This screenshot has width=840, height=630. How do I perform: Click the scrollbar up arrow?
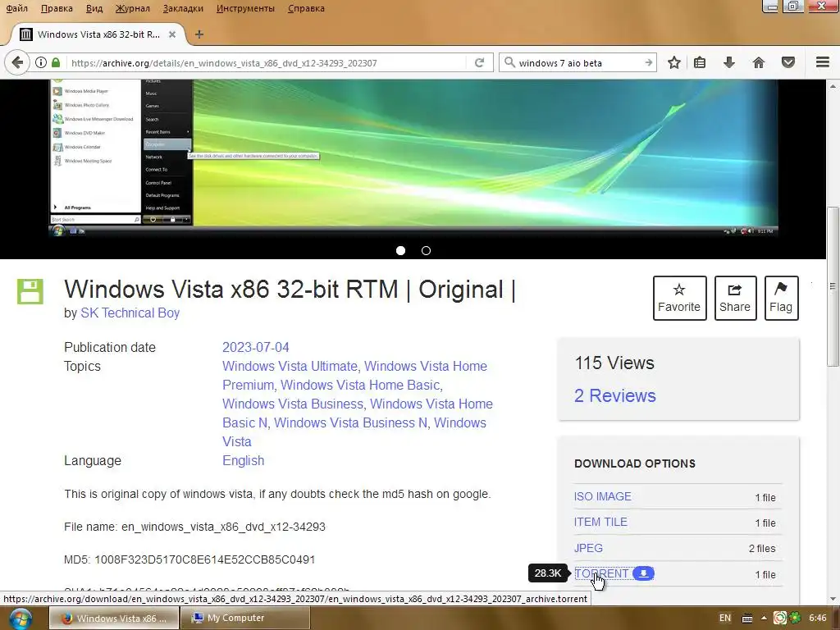[x=833, y=86]
